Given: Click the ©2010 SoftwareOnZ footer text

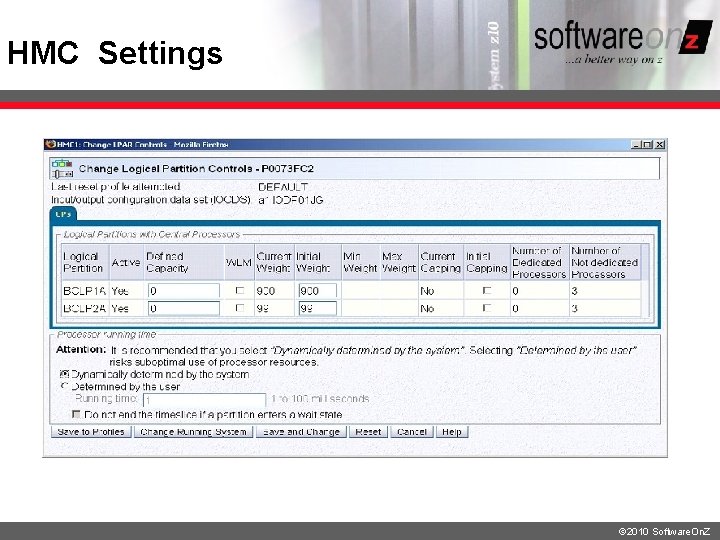Looking at the screenshot, I should (x=664, y=532).
